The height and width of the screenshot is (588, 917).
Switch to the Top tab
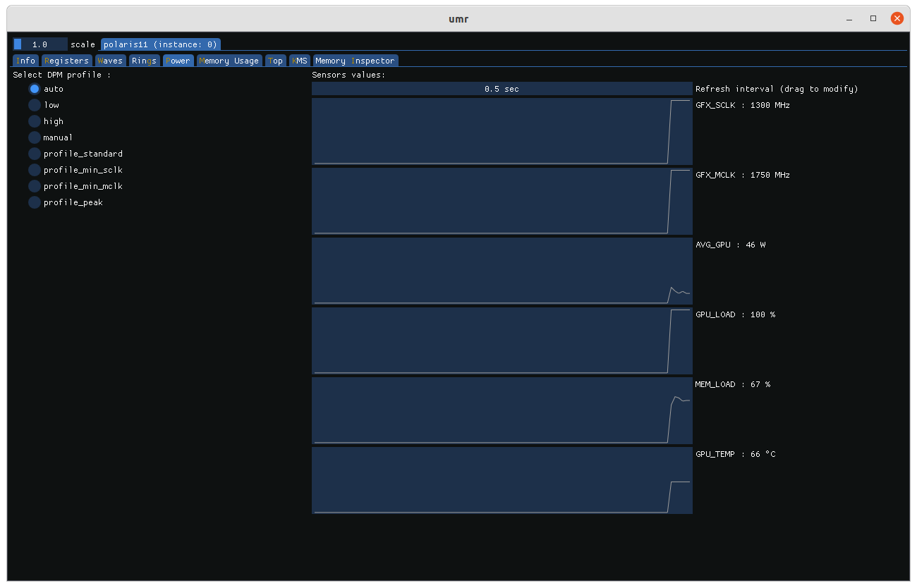tap(276, 61)
